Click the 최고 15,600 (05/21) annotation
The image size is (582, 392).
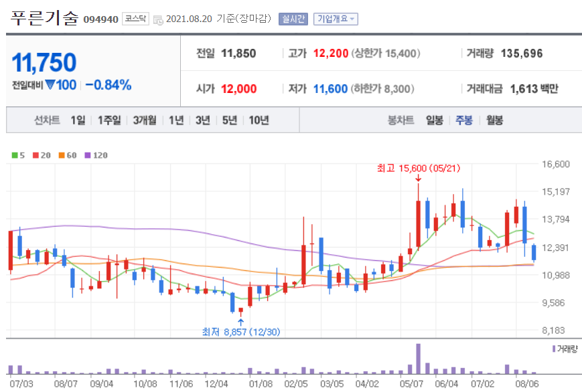419,169
